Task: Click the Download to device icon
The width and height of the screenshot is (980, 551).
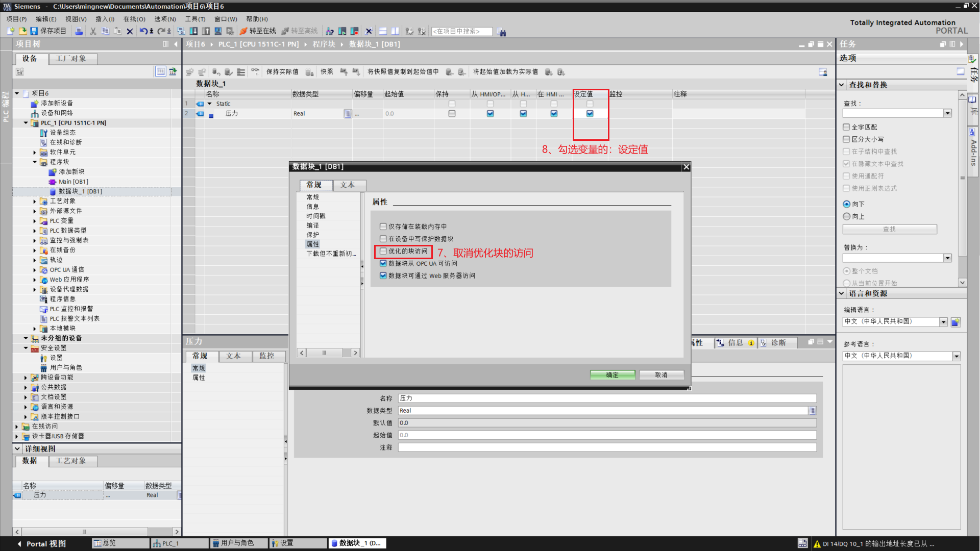Action: click(193, 31)
